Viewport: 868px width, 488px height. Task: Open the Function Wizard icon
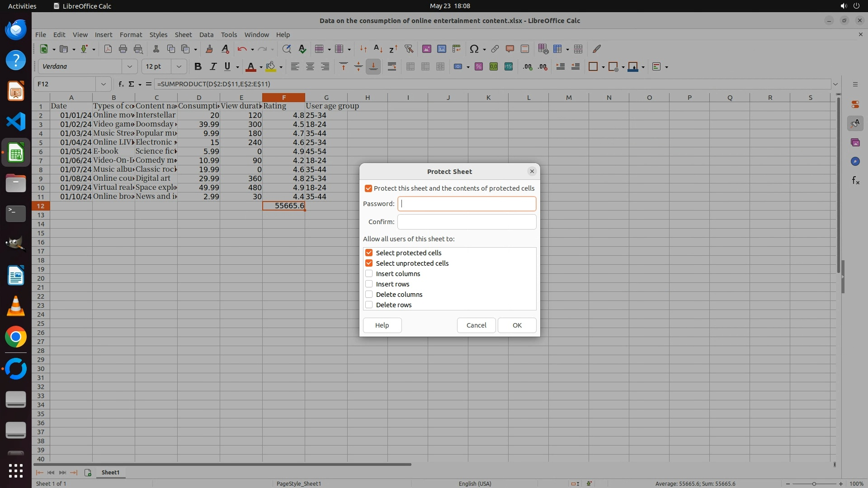121,84
